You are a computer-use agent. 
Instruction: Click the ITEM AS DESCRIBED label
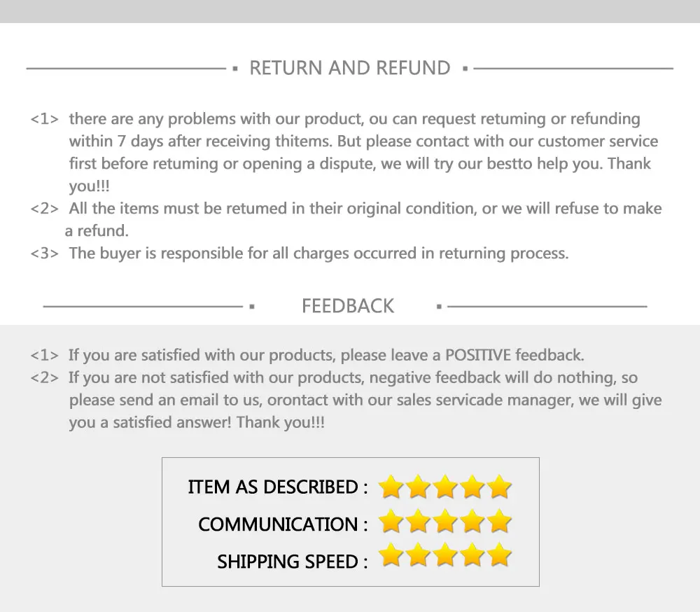point(277,487)
